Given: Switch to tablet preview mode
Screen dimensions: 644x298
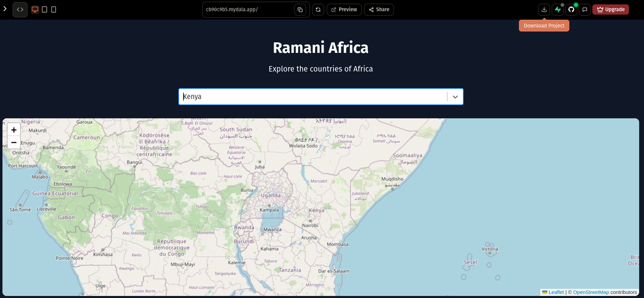Looking at the screenshot, I should [44, 10].
